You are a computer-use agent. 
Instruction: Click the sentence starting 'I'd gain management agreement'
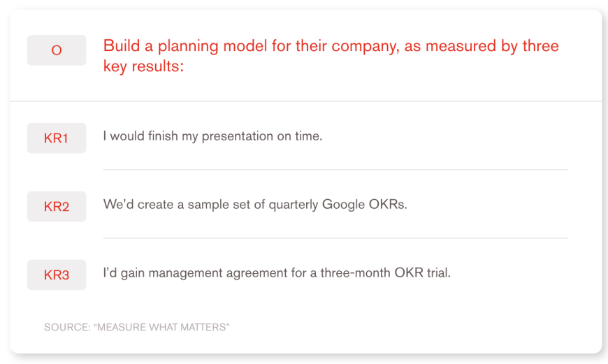(277, 272)
